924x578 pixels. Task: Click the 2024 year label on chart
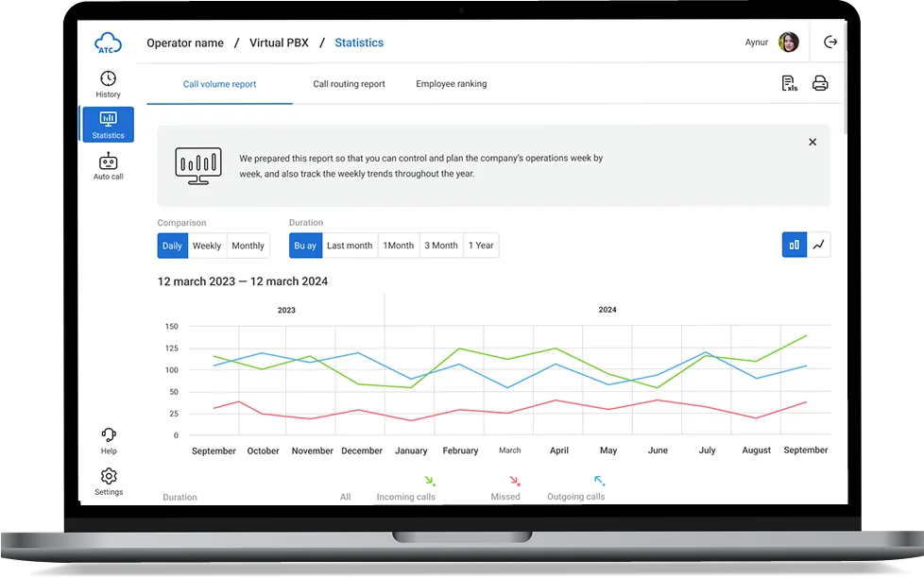click(607, 310)
